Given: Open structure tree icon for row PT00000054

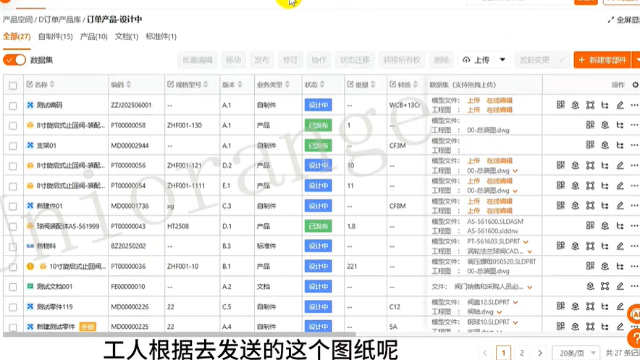Looking at the screenshot, I should coord(605,186).
